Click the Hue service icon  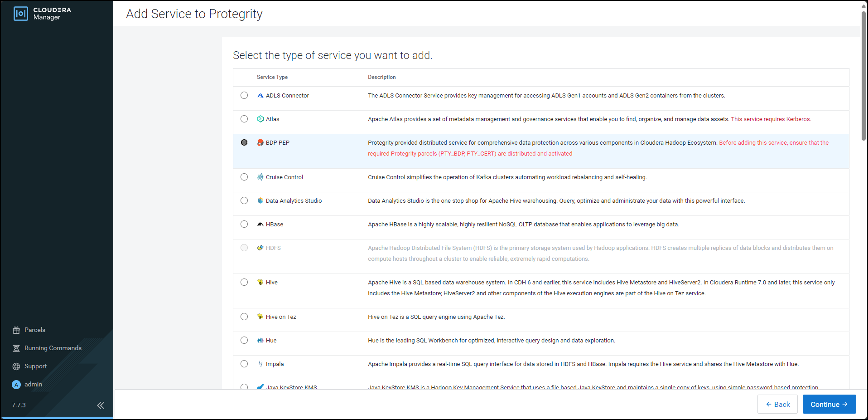260,341
